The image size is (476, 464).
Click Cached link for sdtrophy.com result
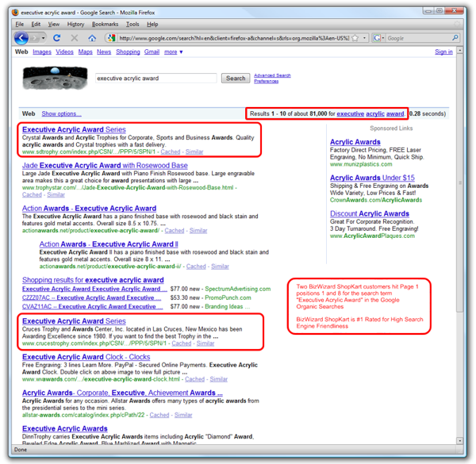(x=171, y=151)
